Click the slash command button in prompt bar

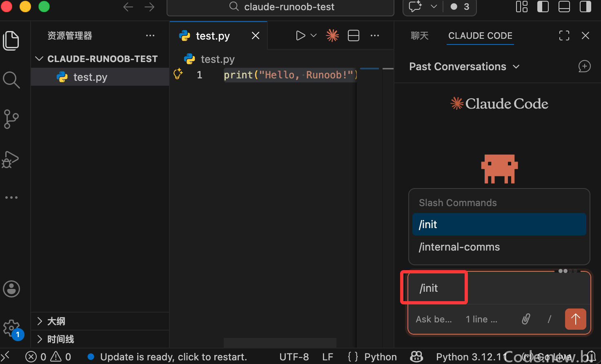550,319
